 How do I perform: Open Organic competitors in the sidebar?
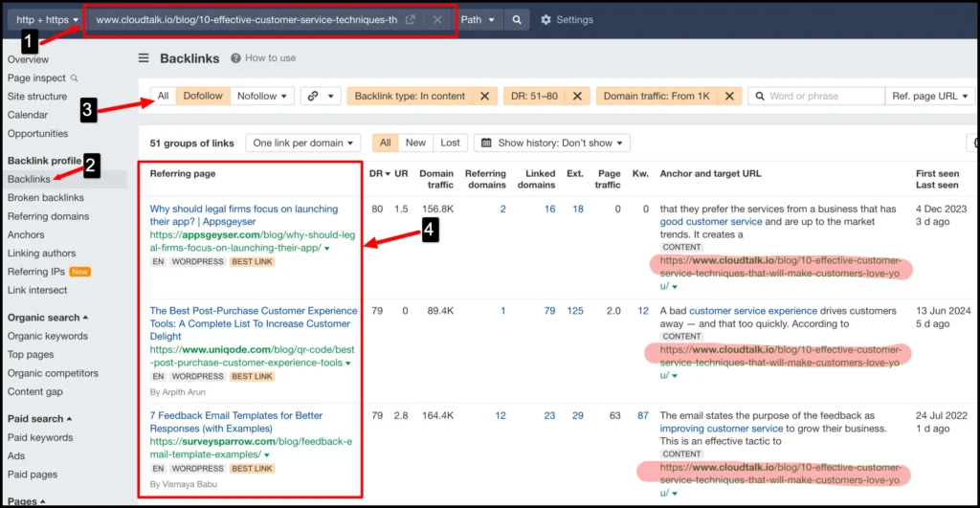53,373
